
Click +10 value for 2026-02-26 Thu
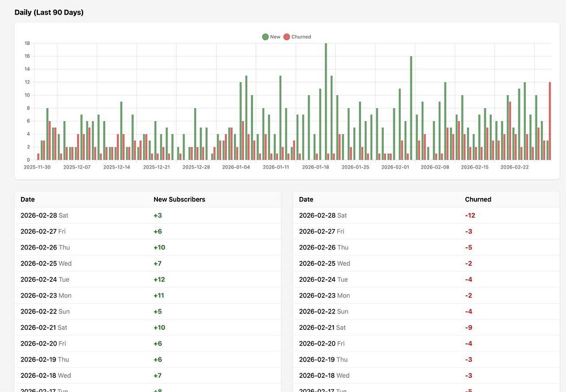159,247
